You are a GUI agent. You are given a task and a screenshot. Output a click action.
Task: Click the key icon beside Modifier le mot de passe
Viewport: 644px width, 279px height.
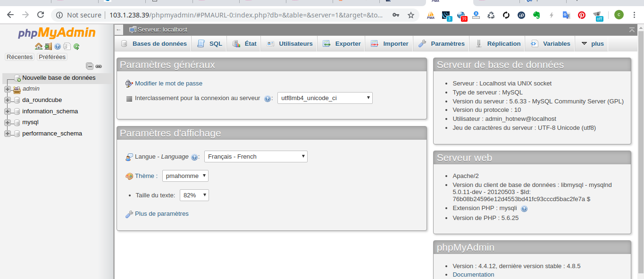pyautogui.click(x=129, y=84)
